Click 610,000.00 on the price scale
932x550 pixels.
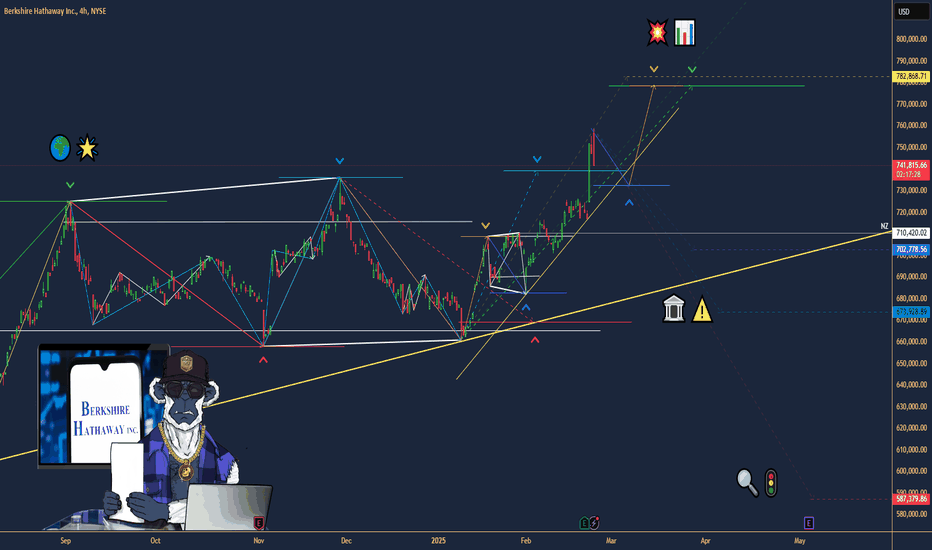coord(911,450)
